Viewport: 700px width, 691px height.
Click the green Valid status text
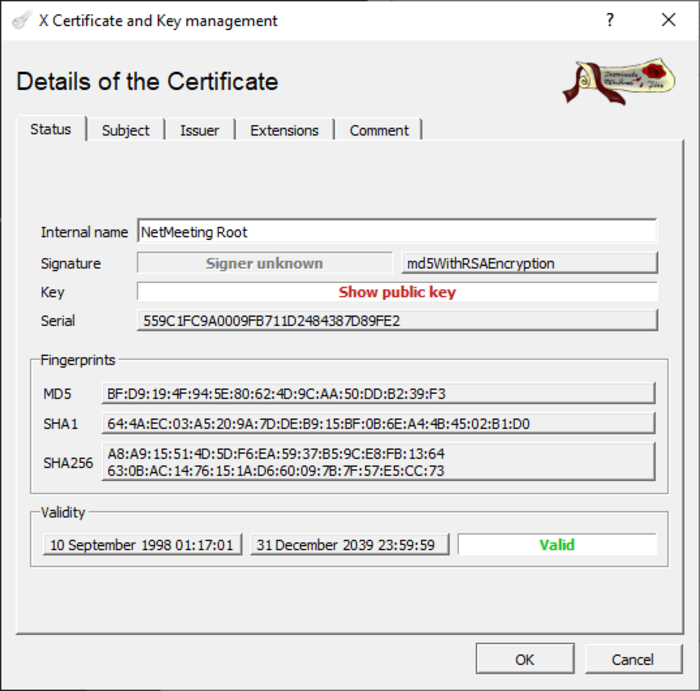pyautogui.click(x=557, y=545)
